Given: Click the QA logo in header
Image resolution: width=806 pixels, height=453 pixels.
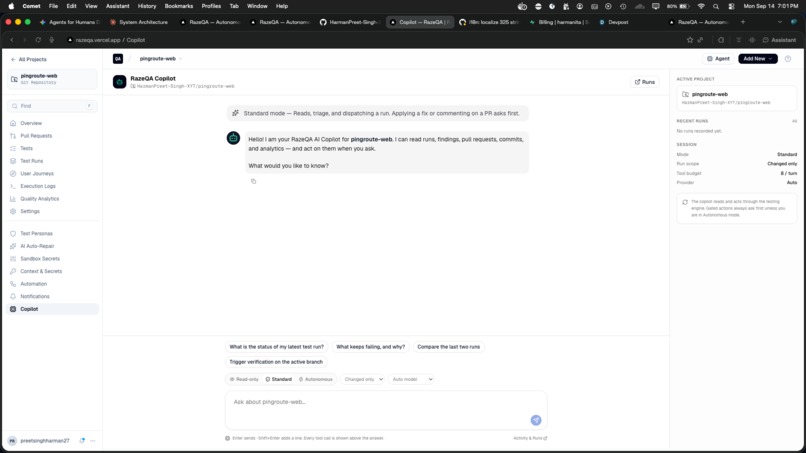Looking at the screenshot, I should click(x=118, y=59).
